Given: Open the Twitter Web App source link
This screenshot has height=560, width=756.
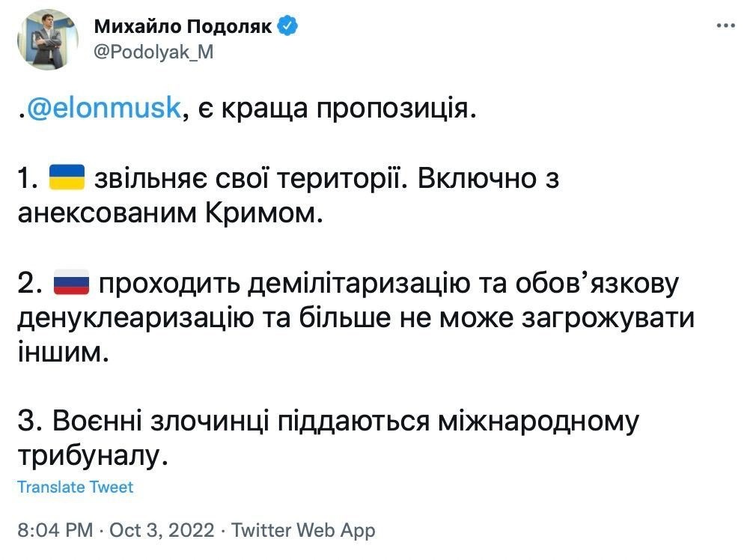Looking at the screenshot, I should 303,530.
